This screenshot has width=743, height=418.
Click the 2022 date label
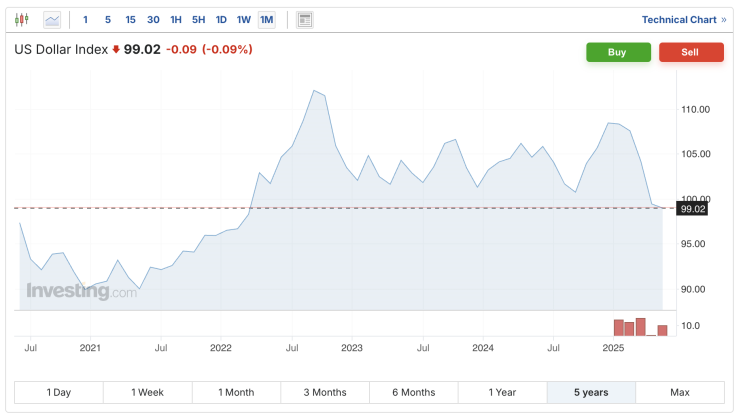click(221, 348)
